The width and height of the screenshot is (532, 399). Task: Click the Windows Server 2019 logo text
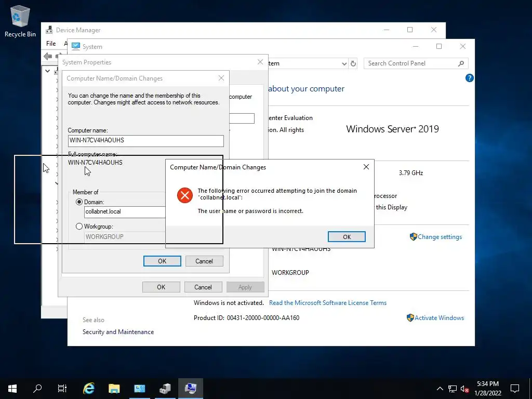tap(393, 129)
